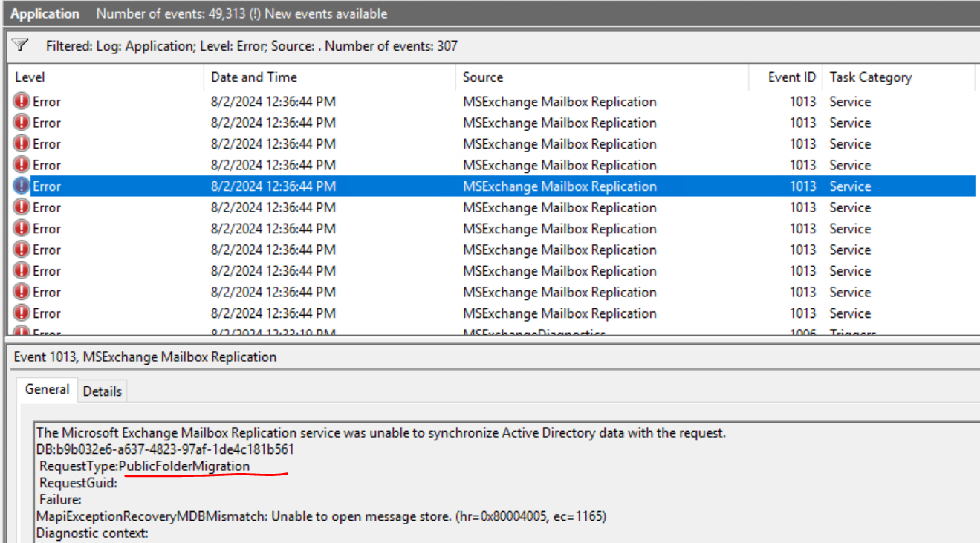Click the Application log title
Image resolution: width=980 pixels, height=543 pixels.
(x=45, y=13)
